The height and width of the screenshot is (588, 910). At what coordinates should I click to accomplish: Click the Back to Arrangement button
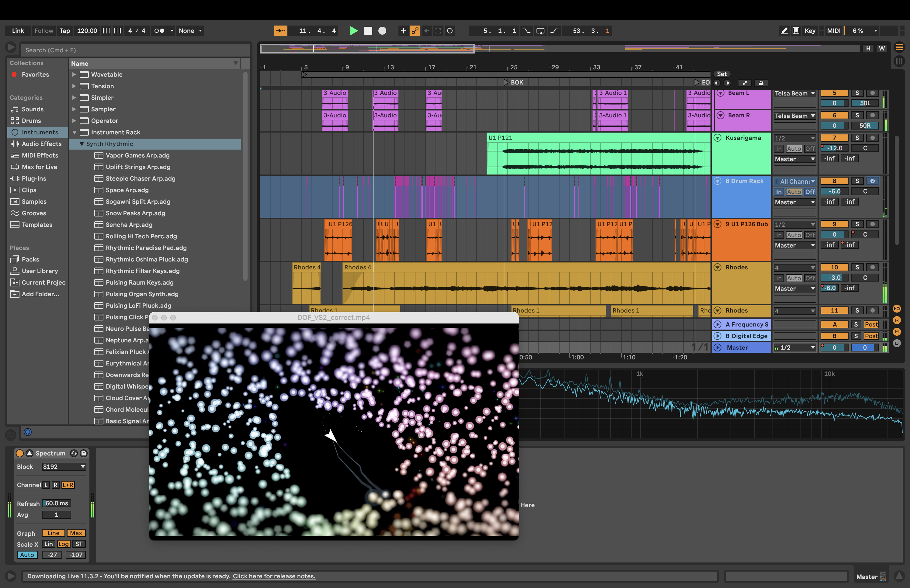pos(426,30)
